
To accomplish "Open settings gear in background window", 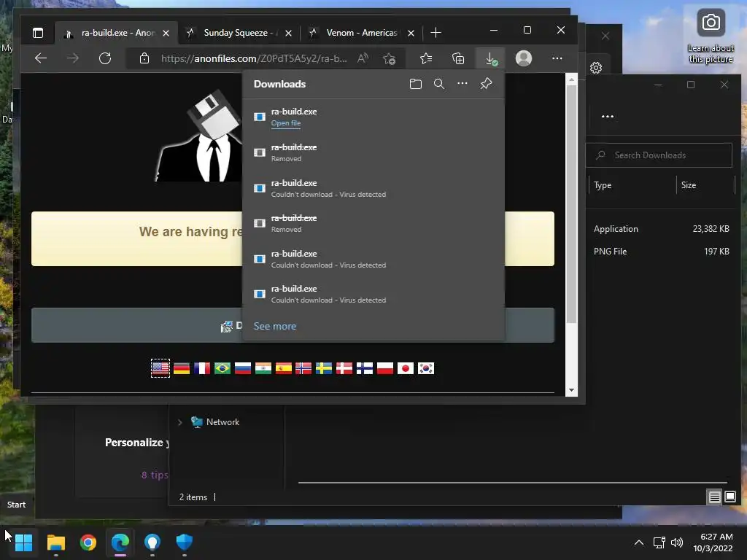I will pyautogui.click(x=596, y=68).
